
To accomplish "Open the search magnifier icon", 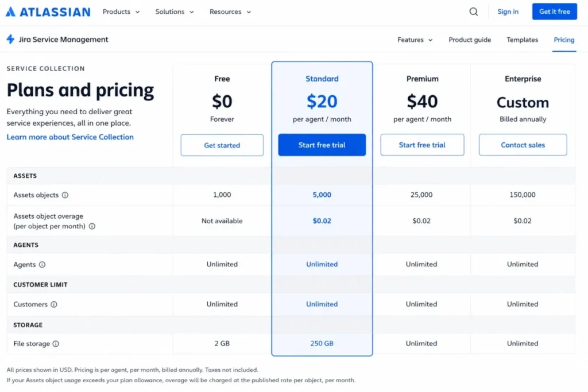I will tap(474, 11).
